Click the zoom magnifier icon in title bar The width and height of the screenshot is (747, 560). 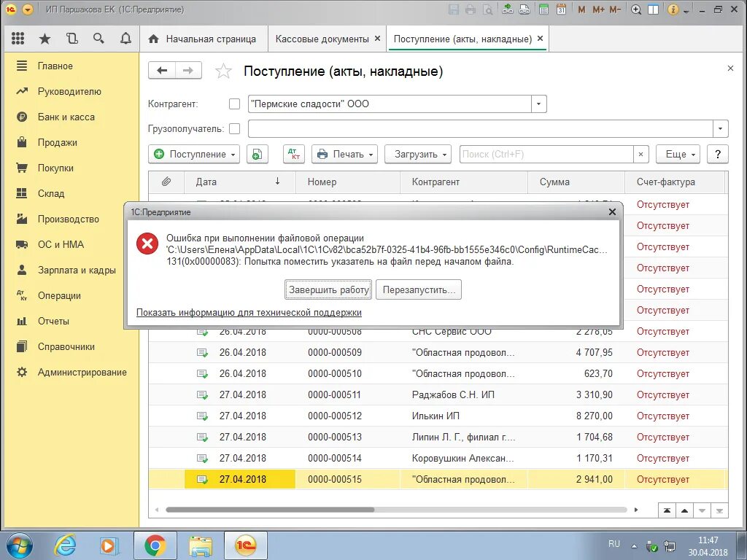pyautogui.click(x=636, y=9)
